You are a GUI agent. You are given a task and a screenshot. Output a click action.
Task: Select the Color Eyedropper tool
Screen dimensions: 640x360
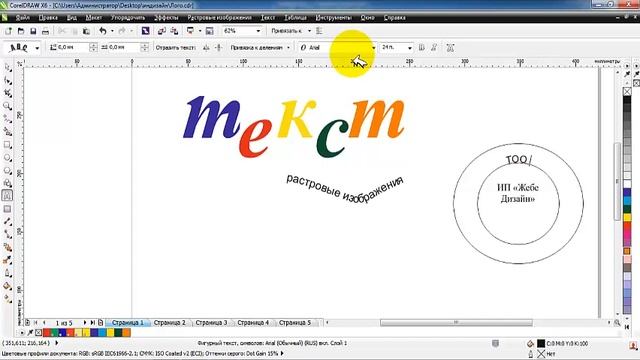[x=7, y=260]
